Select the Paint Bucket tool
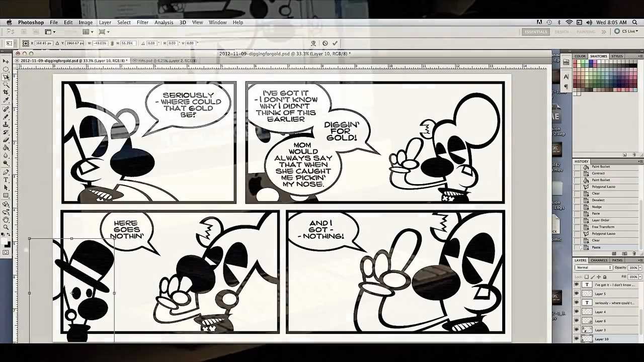The height and width of the screenshot is (362, 644). (x=6, y=147)
